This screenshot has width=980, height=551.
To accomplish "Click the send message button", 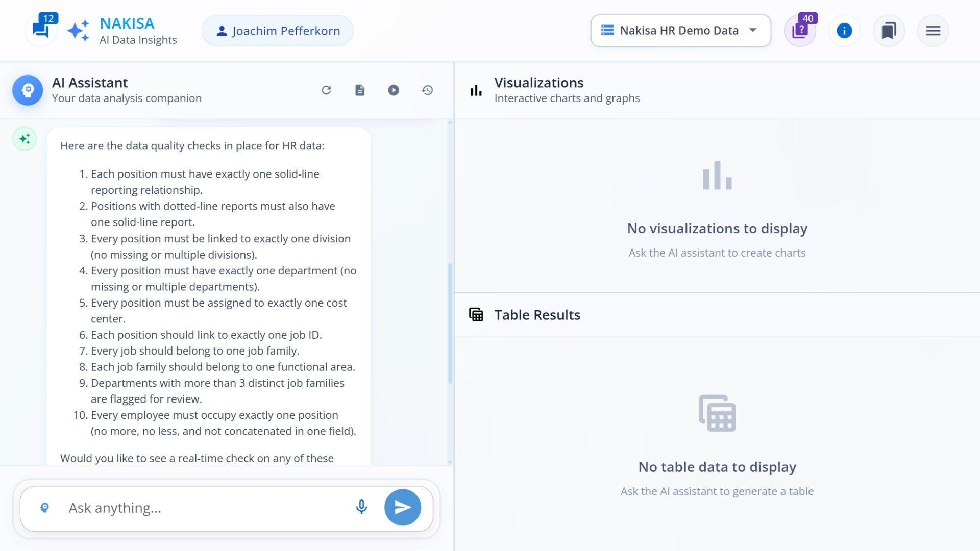I will (x=403, y=507).
